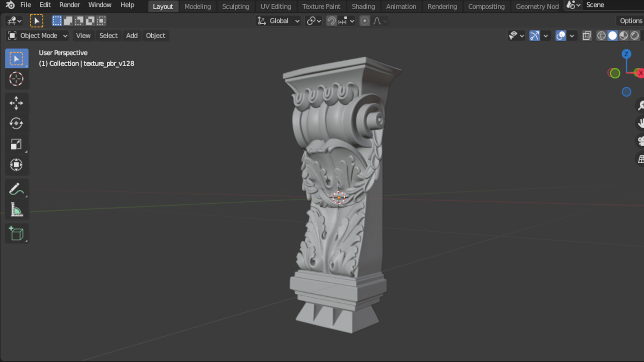Select the Rotate tool
Viewport: 644px width, 362px height.
[x=16, y=124]
